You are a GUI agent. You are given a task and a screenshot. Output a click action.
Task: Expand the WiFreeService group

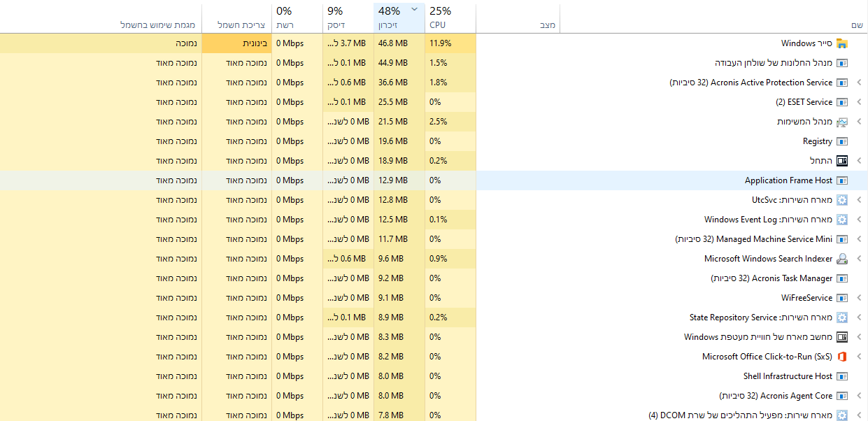click(860, 298)
